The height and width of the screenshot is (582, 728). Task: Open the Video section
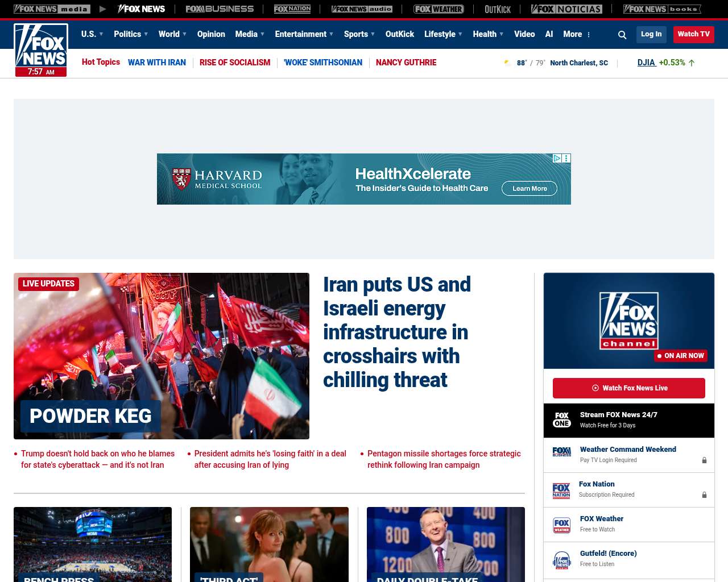(524, 34)
